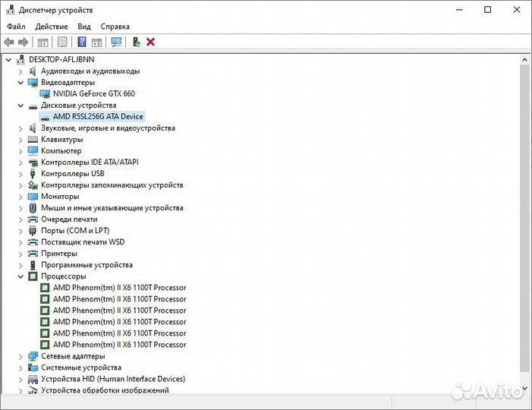This screenshot has width=532, height=410.
Task: Click the Forward arrow toolbar icon
Action: point(23,42)
